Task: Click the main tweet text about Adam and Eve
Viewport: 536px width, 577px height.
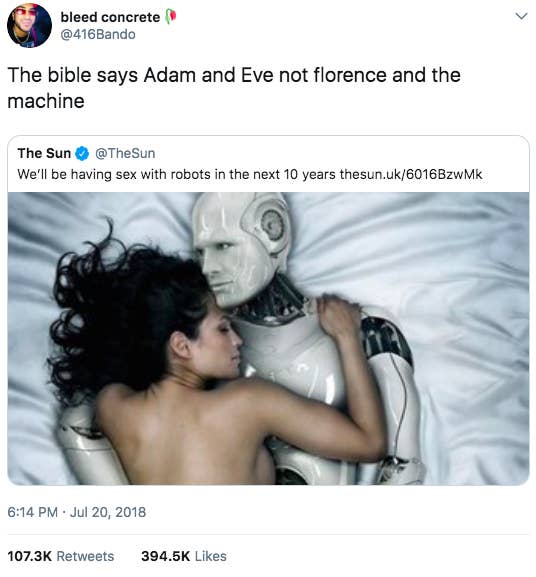Action: click(x=234, y=88)
